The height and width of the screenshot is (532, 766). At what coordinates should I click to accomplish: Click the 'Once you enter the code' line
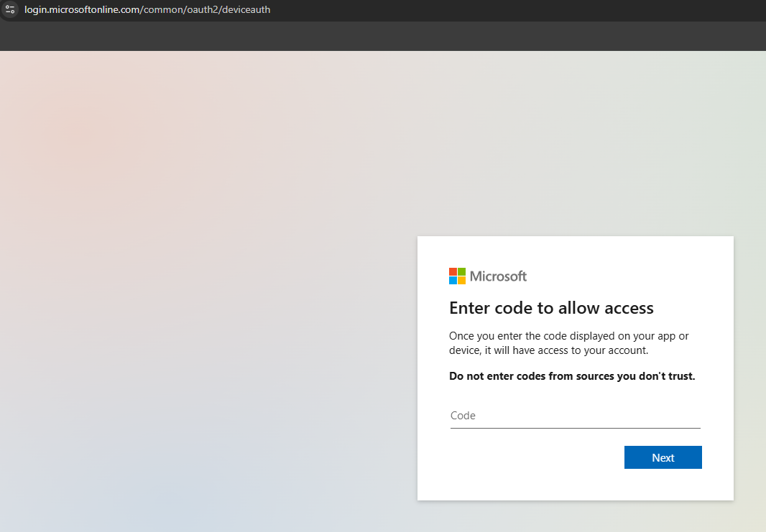568,336
